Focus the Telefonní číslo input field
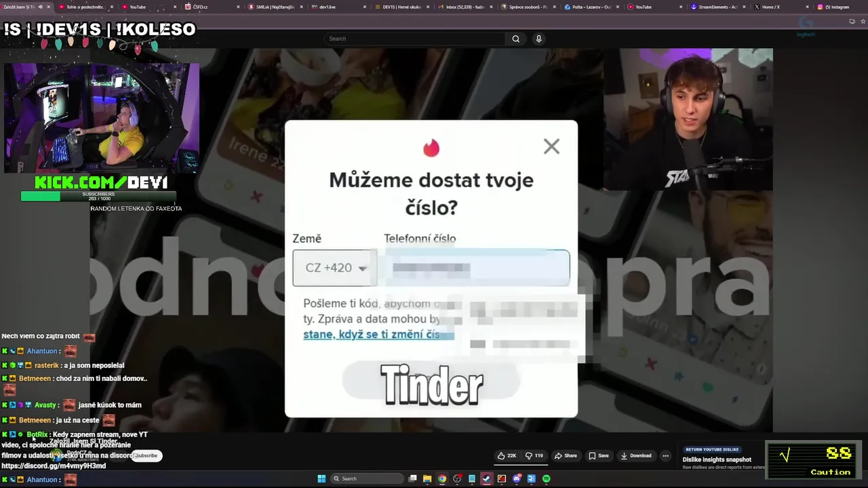The width and height of the screenshot is (868, 488). (x=477, y=268)
